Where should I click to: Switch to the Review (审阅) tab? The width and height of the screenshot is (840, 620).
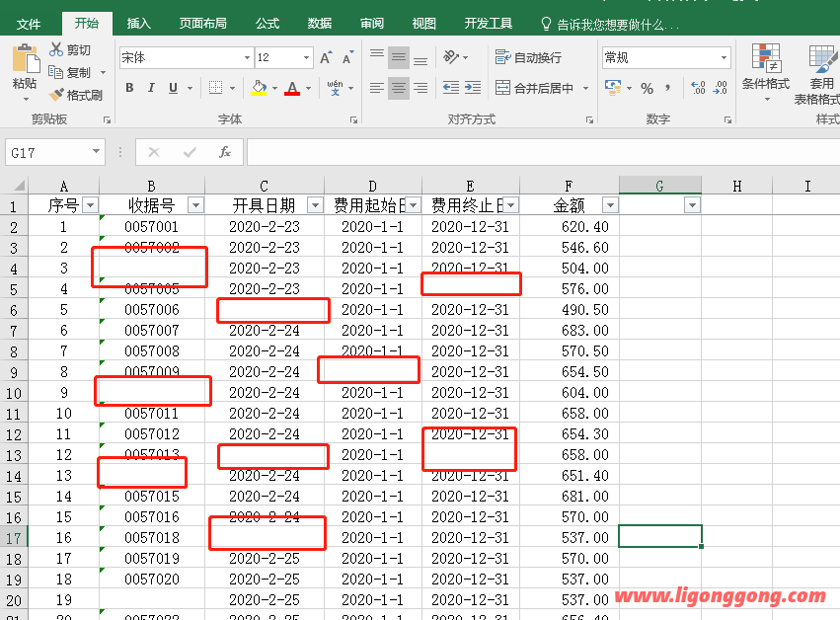click(x=372, y=24)
